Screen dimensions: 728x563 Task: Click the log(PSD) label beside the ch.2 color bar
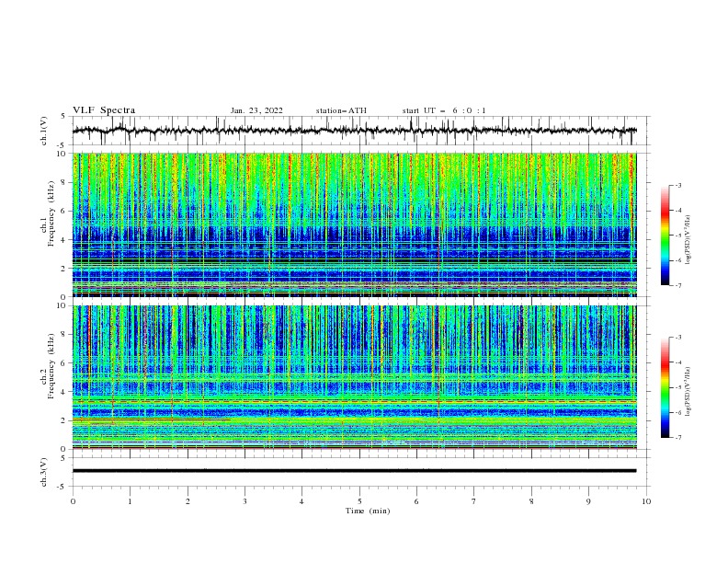coord(688,392)
